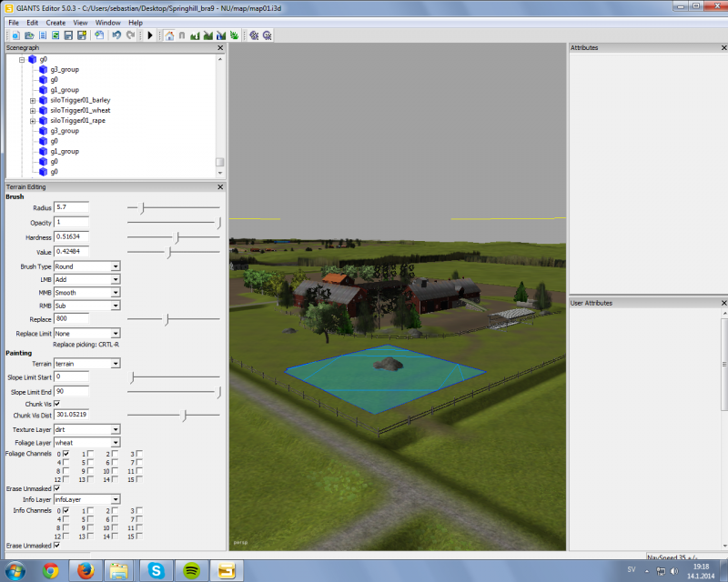728x582 pixels.
Task: Open the Edit menu
Action: click(33, 23)
